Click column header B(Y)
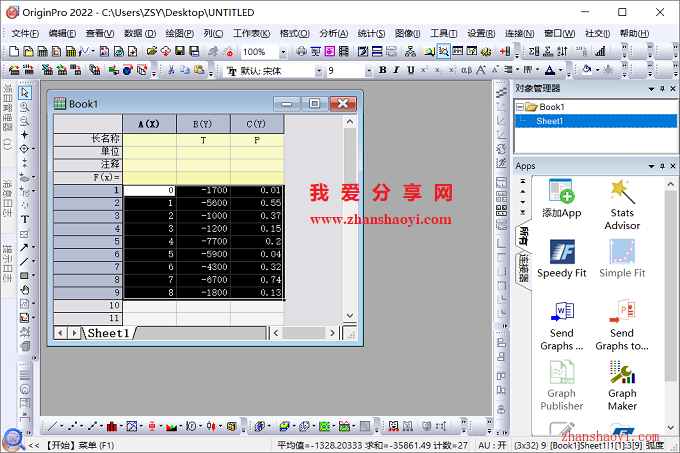The width and height of the screenshot is (680, 453). [203, 124]
